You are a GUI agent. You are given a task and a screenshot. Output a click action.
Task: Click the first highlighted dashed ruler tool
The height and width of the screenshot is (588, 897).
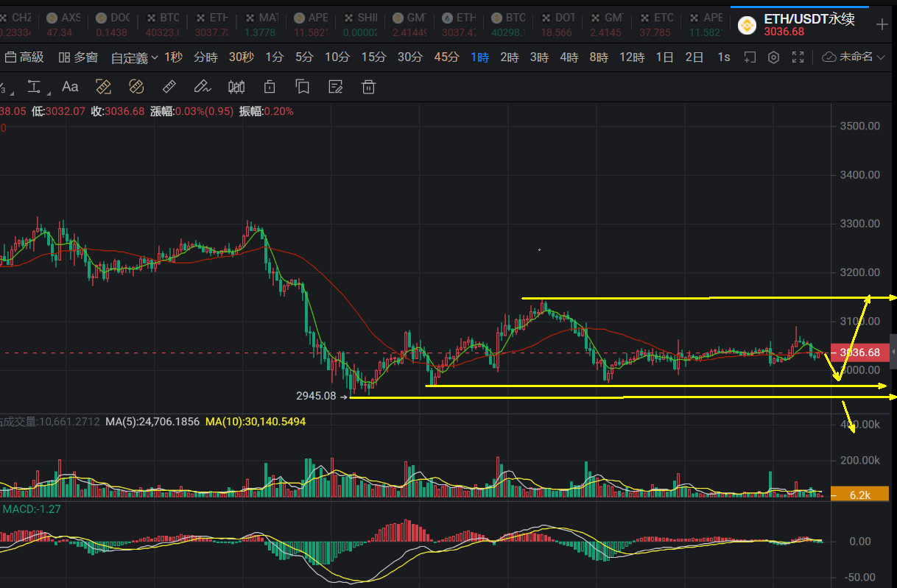(x=103, y=87)
